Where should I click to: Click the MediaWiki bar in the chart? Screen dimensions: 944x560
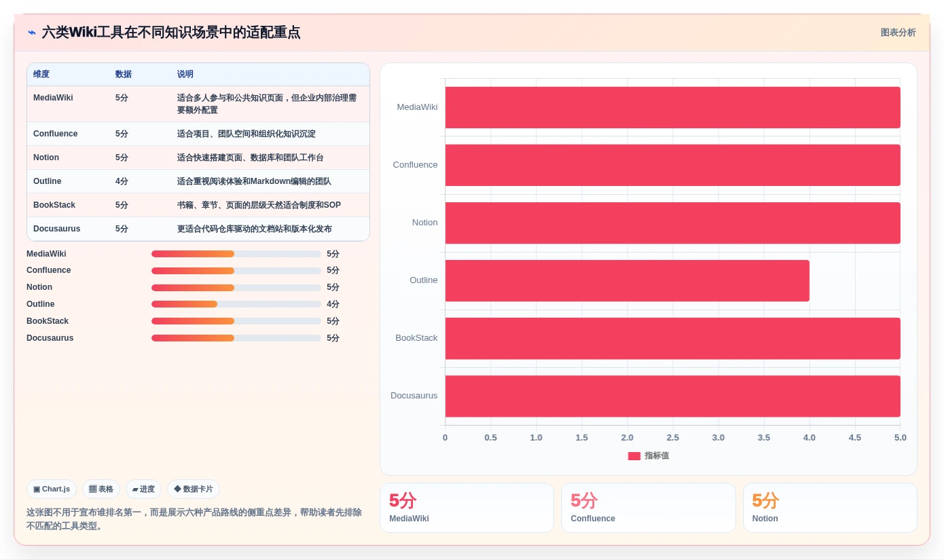pyautogui.click(x=672, y=107)
